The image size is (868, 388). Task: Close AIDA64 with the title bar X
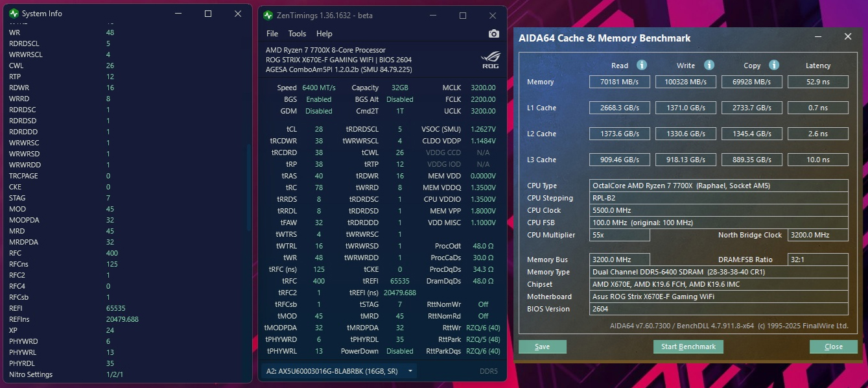848,37
